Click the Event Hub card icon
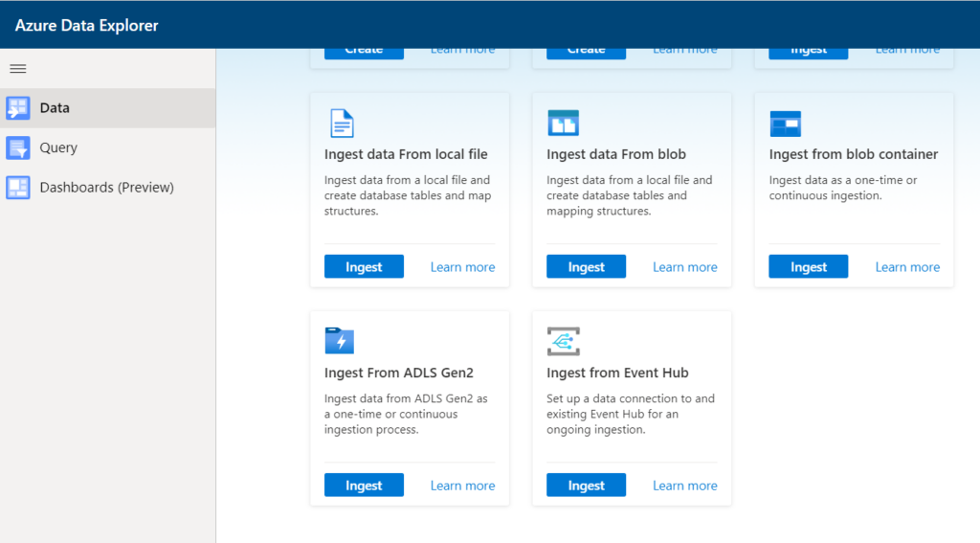Viewport: 980px width, 543px height. [563, 341]
